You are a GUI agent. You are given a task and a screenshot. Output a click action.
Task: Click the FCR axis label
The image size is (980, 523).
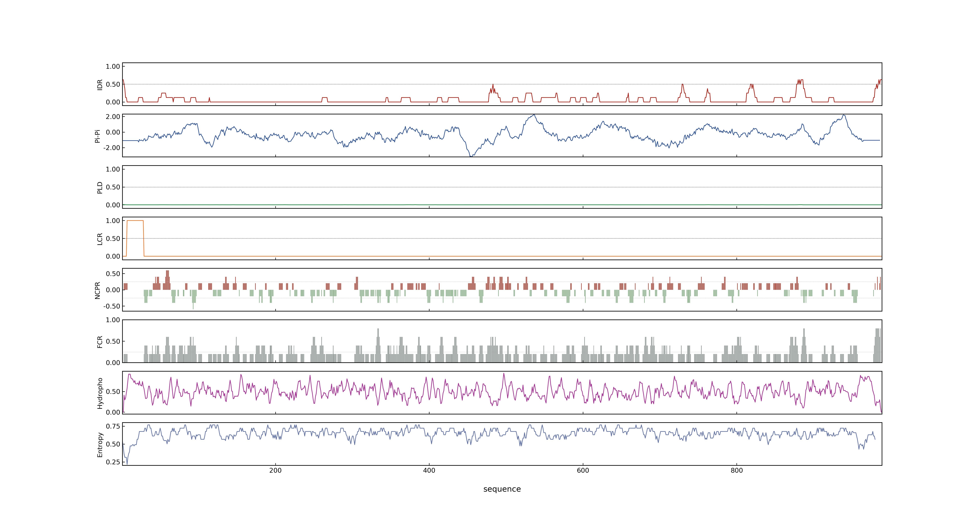click(100, 341)
